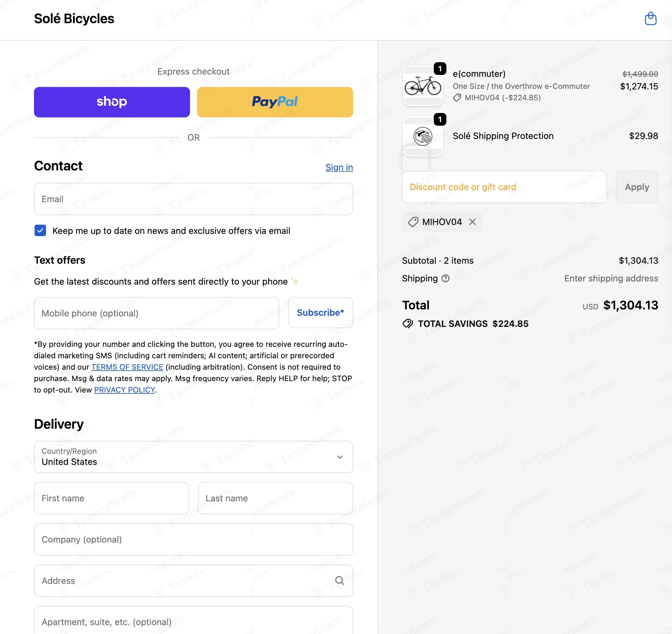The height and width of the screenshot is (634, 672).
Task: Click the e(commuter) product name
Action: tap(479, 74)
